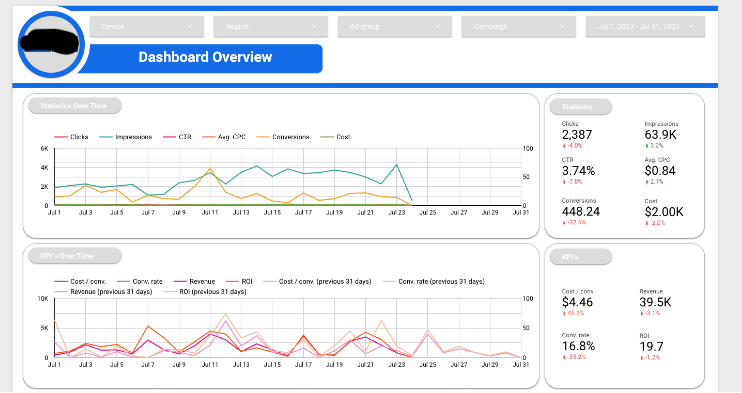
Task: Click the Conv. rate value 16.8%
Action: click(x=578, y=346)
